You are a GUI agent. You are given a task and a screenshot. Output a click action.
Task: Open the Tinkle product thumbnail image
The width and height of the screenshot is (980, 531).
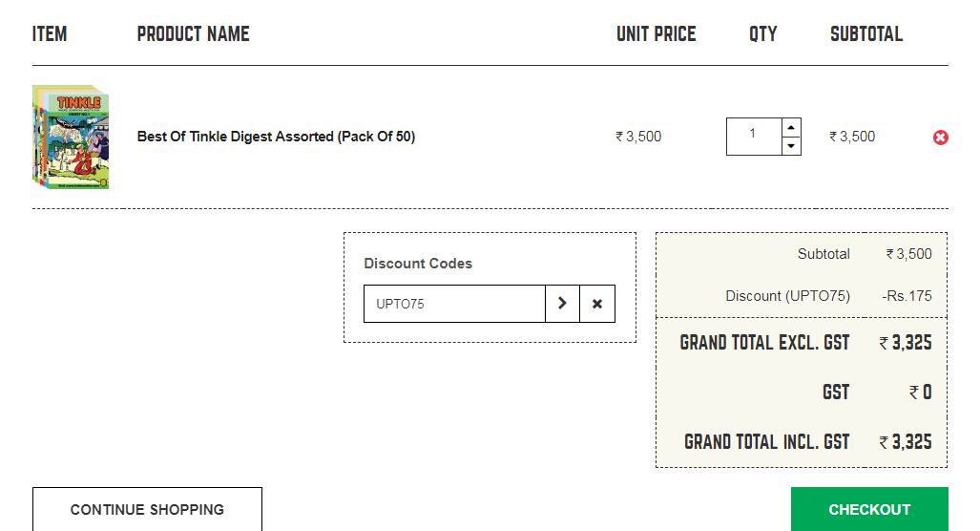71,137
